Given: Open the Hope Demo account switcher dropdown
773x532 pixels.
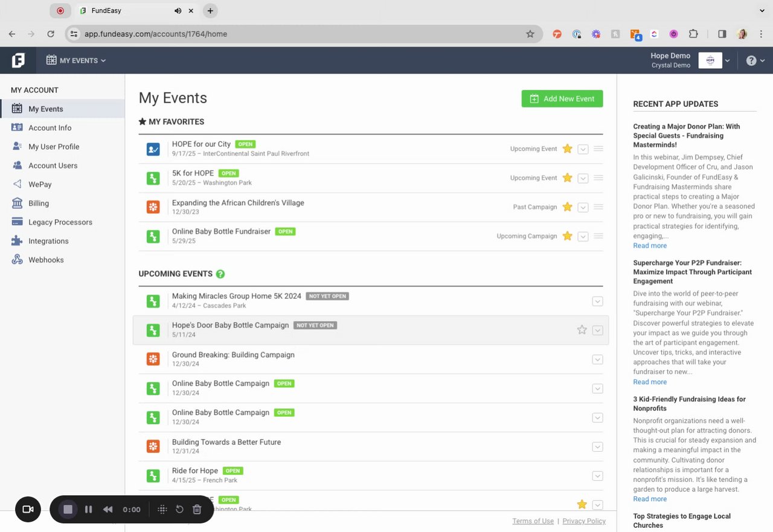Looking at the screenshot, I should (x=727, y=60).
